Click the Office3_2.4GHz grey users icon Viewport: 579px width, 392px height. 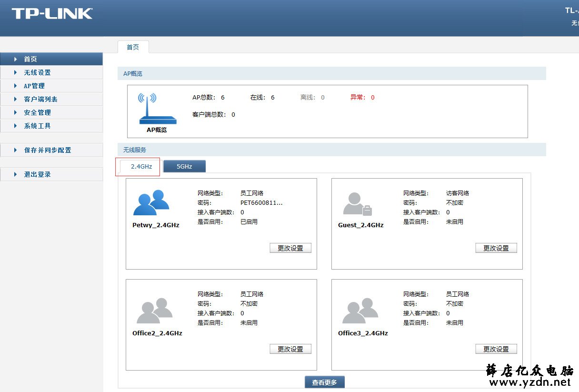tap(360, 311)
